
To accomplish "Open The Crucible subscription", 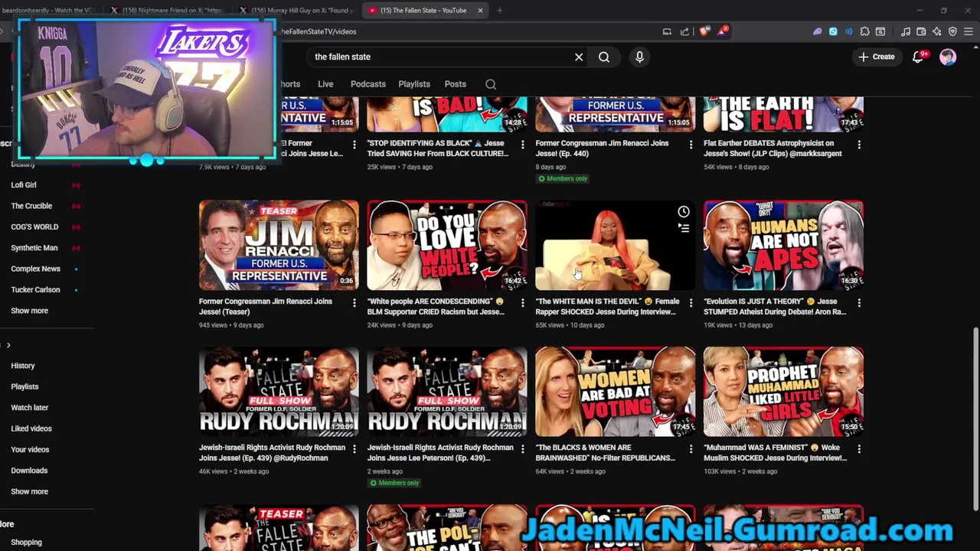I will [x=31, y=206].
